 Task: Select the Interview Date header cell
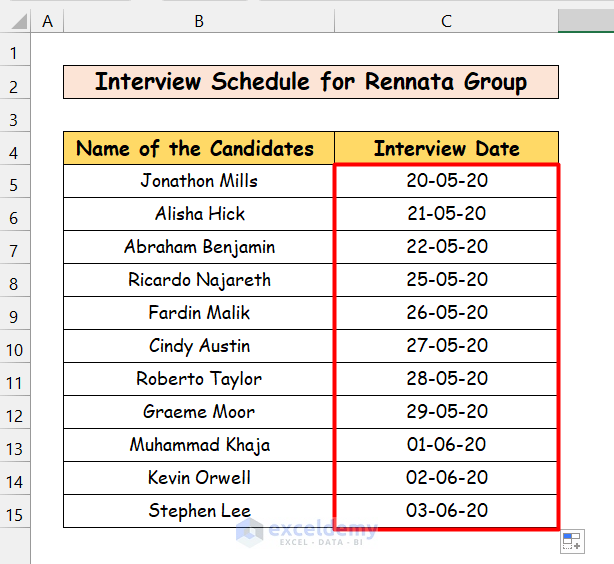pyautogui.click(x=446, y=149)
